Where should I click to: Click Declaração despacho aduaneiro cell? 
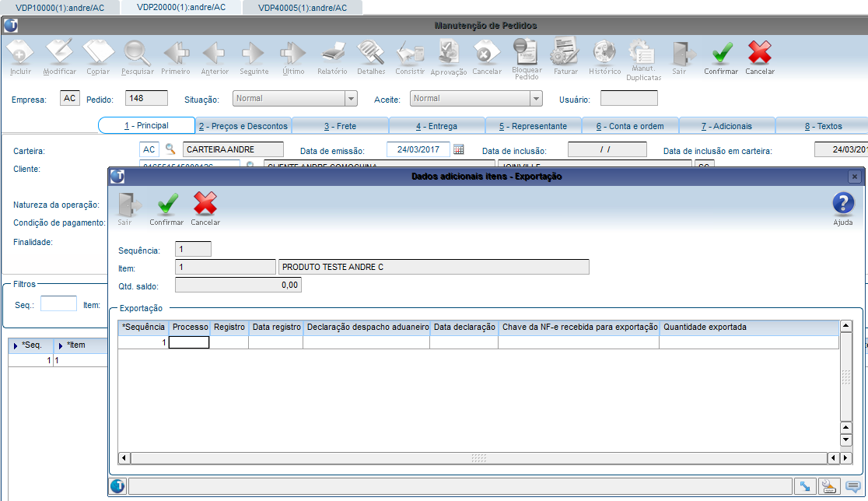point(366,342)
